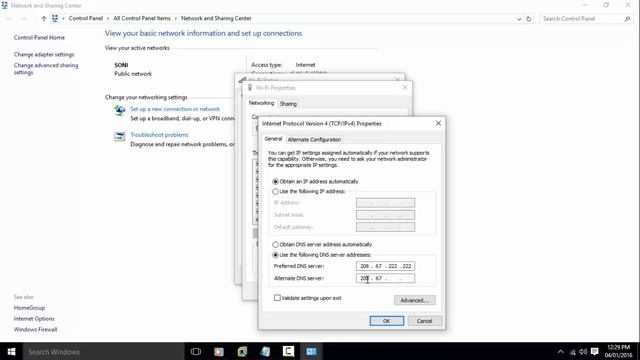Select Control Panel in the breadcrumb
640x360 pixels.
[86, 18]
